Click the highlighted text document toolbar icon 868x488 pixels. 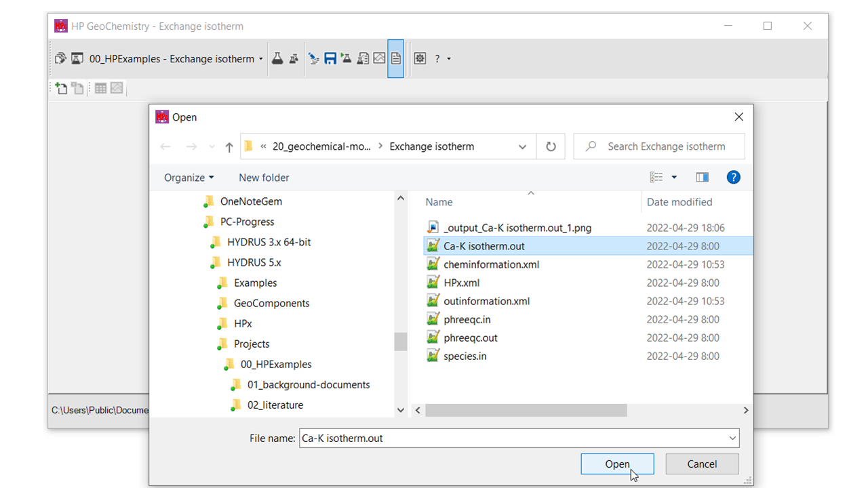395,59
